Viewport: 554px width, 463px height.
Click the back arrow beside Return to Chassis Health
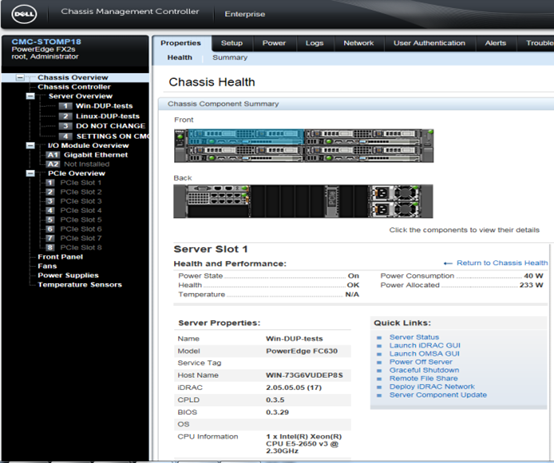[448, 263]
